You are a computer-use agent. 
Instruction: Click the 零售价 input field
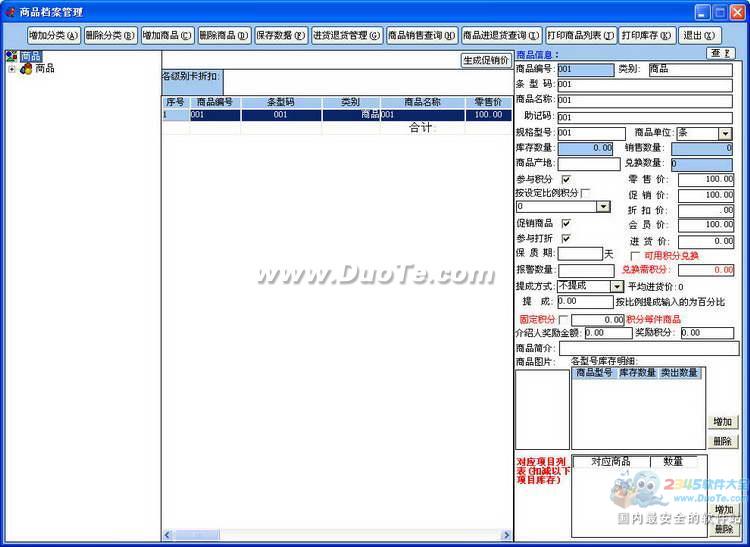click(x=706, y=179)
